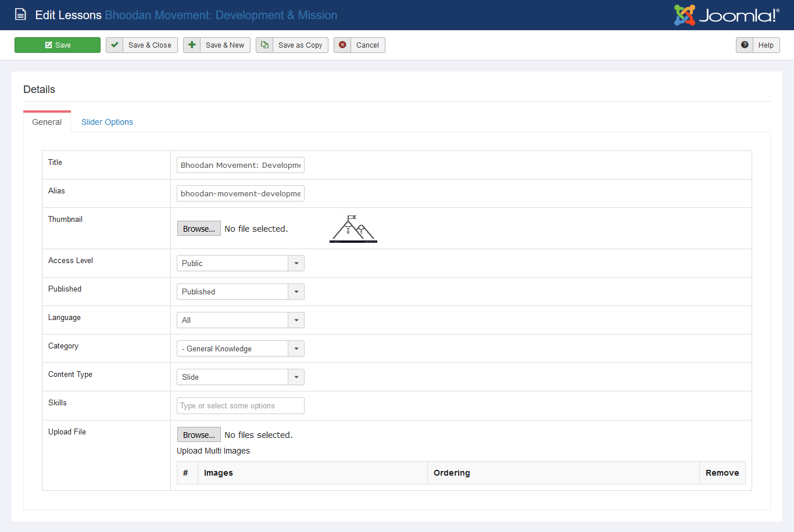Viewport: 794px width, 532px height.
Task: Click the document icon beside Edit Lessons
Action: click(20, 15)
